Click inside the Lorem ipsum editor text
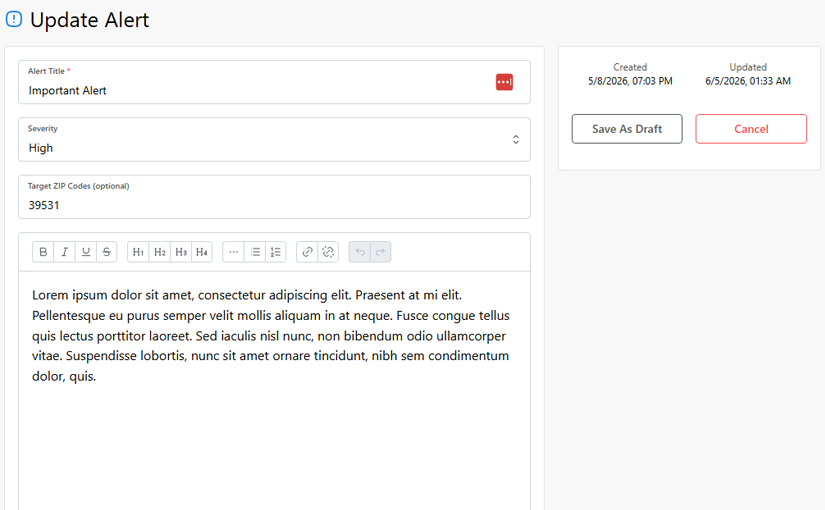 [270, 336]
